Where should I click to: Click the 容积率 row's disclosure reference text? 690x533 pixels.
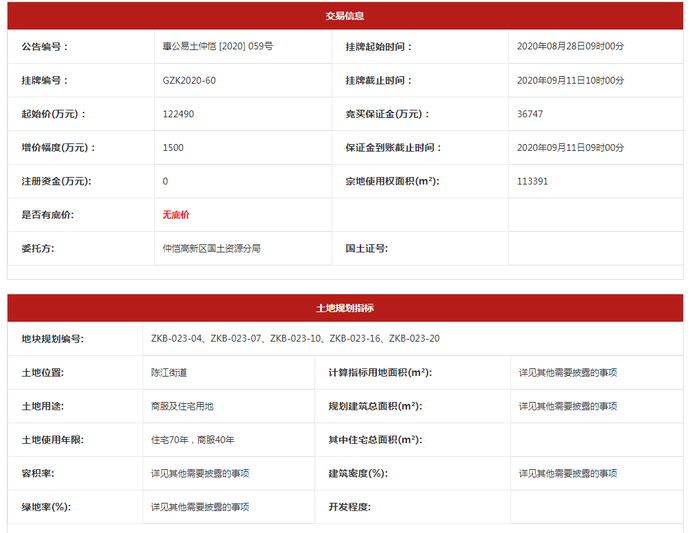(x=200, y=473)
